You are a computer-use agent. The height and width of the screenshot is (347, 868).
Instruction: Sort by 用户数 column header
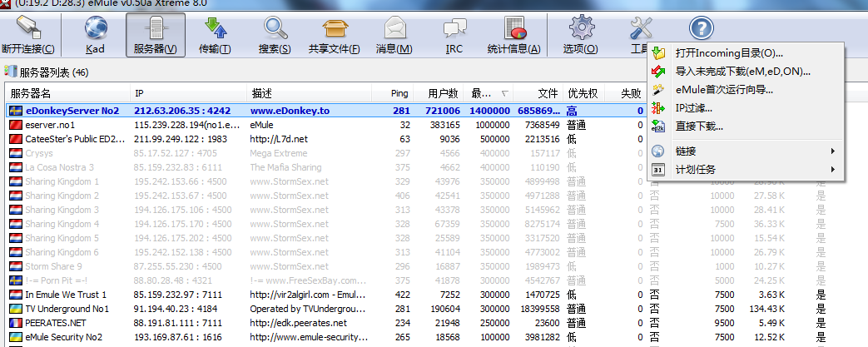(x=437, y=93)
